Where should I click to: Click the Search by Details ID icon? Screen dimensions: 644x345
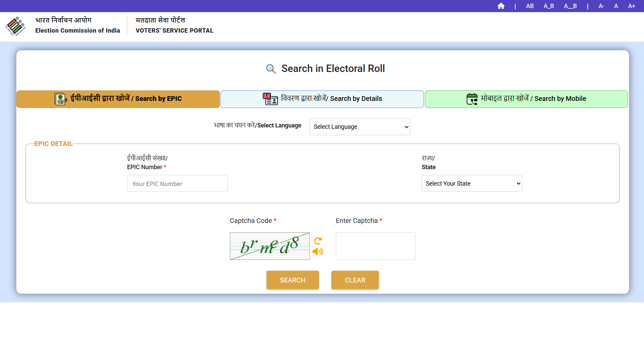[x=270, y=99]
